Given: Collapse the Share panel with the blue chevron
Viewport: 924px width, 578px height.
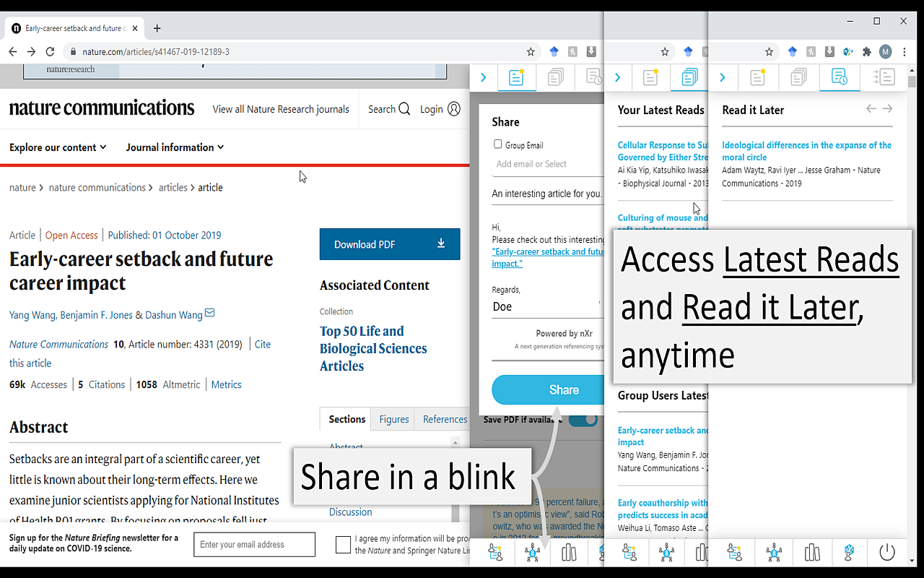Looking at the screenshot, I should [484, 77].
